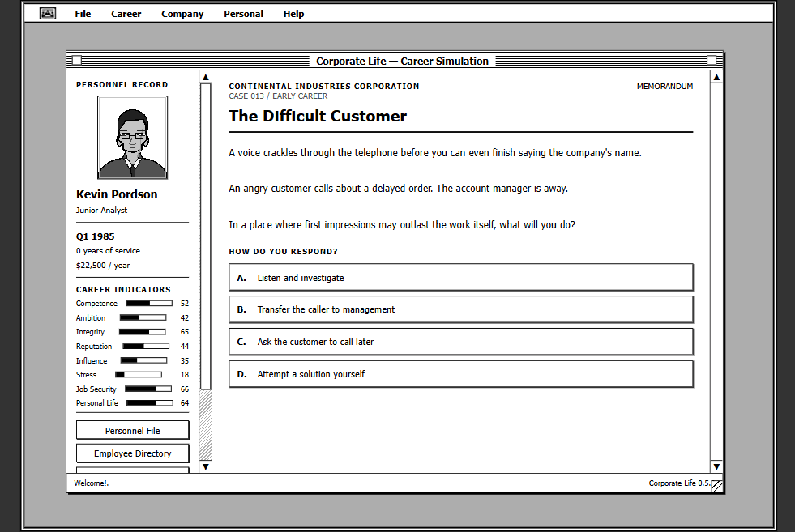Click the system icon left of File
The image size is (795, 532).
48,14
